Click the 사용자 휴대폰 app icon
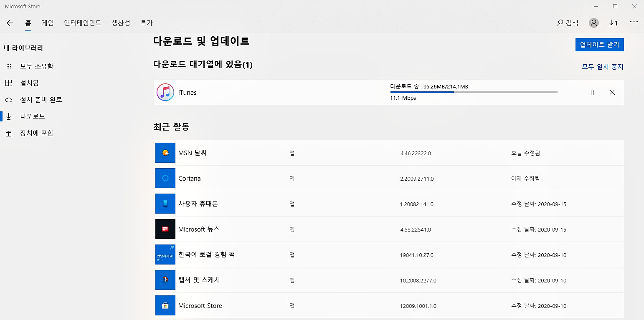644x320 pixels. pos(165,204)
